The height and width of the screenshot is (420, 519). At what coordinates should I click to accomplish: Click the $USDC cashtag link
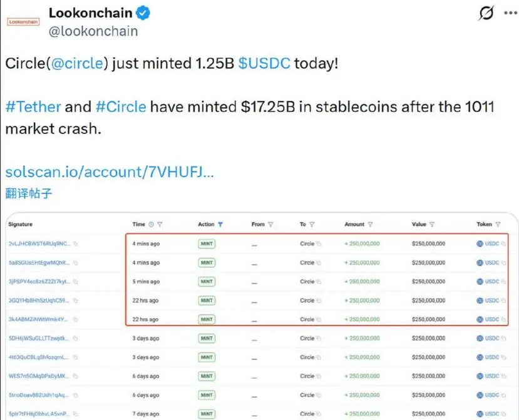point(264,64)
